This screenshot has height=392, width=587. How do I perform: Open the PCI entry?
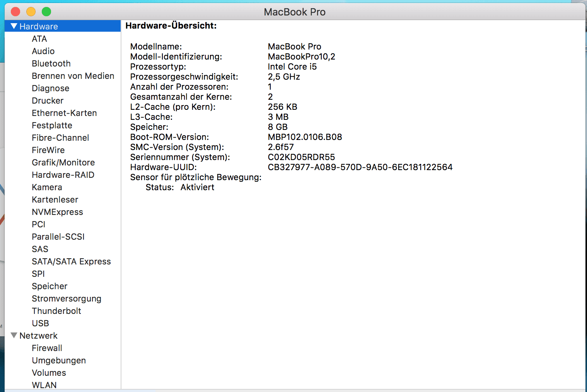[x=39, y=224]
